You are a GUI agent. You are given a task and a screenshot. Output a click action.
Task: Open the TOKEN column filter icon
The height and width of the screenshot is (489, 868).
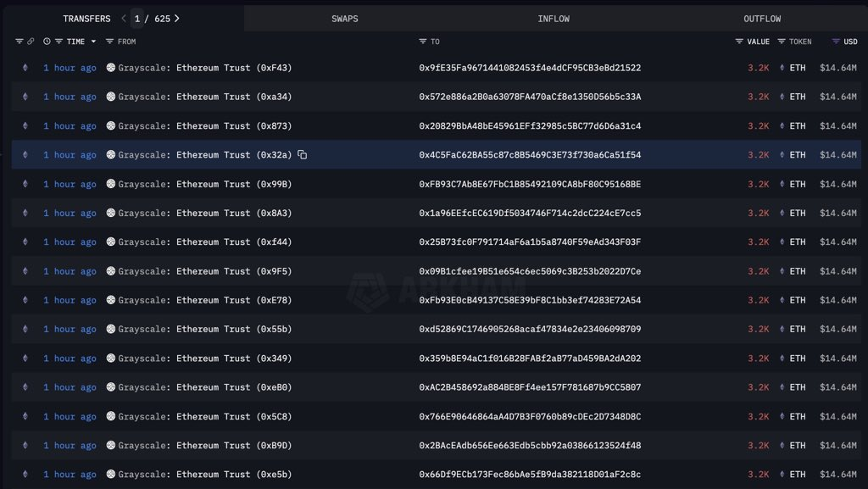coord(782,41)
